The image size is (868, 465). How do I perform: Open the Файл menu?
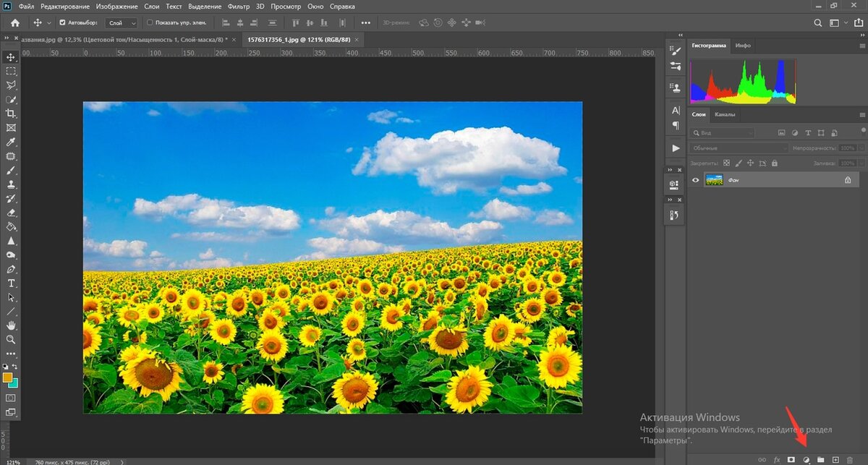pos(26,6)
